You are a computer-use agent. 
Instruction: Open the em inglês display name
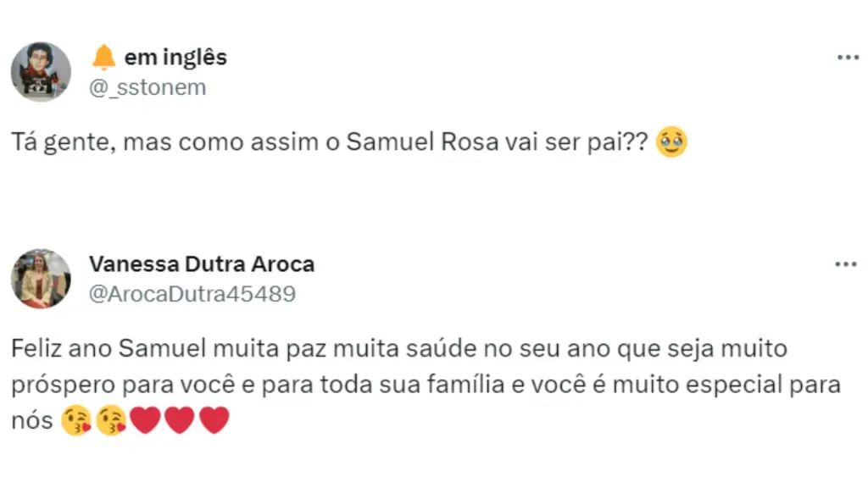point(175,58)
